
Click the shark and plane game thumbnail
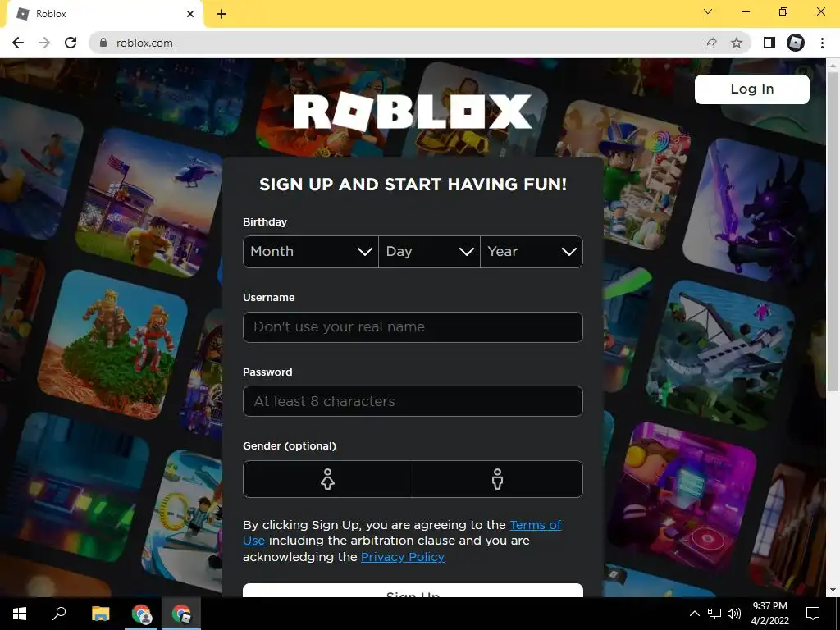pos(720,354)
